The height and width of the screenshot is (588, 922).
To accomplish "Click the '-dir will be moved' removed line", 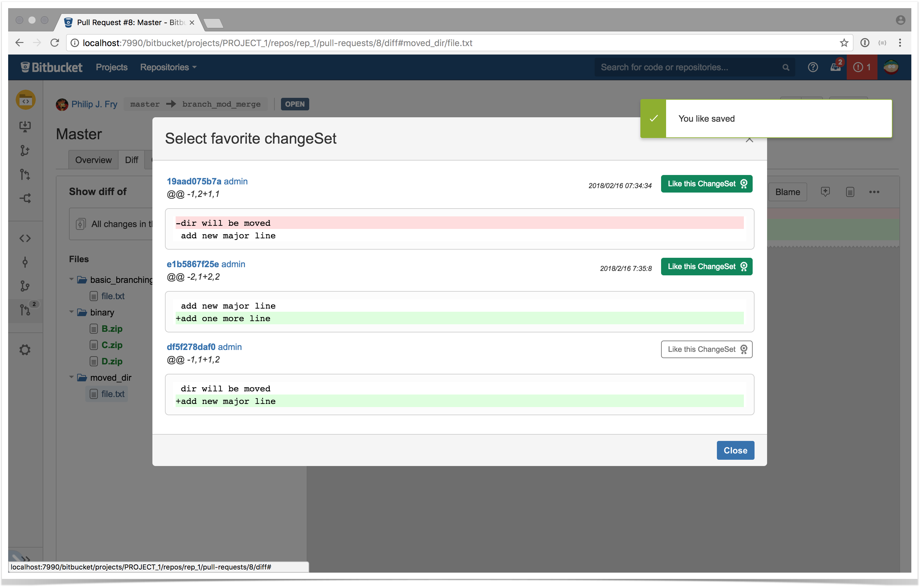I will coord(459,223).
